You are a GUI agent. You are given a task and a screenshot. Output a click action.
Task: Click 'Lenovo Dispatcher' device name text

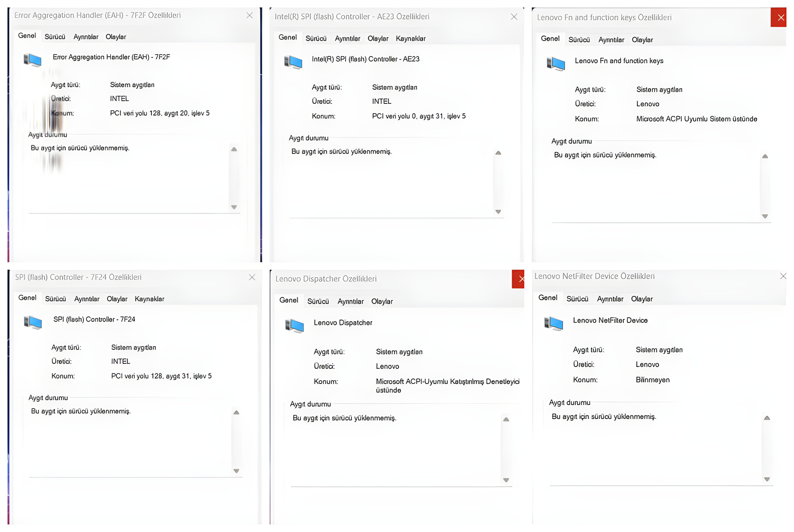343,323
